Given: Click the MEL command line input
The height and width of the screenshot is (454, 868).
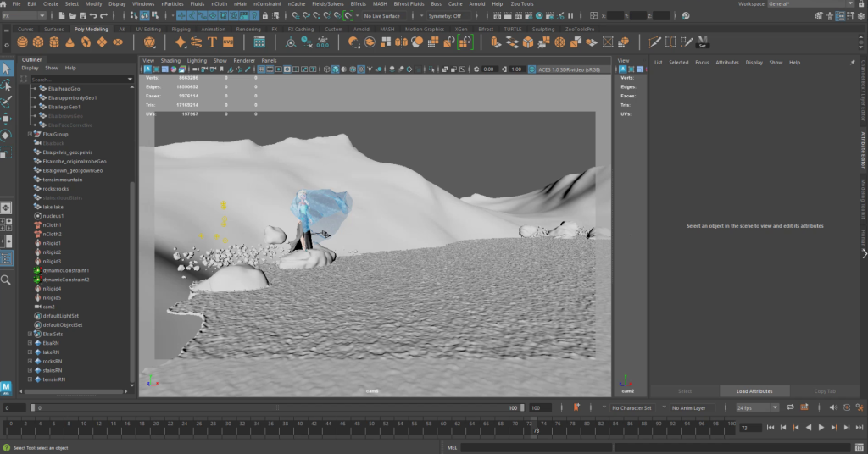Looking at the screenshot, I should (x=536, y=447).
